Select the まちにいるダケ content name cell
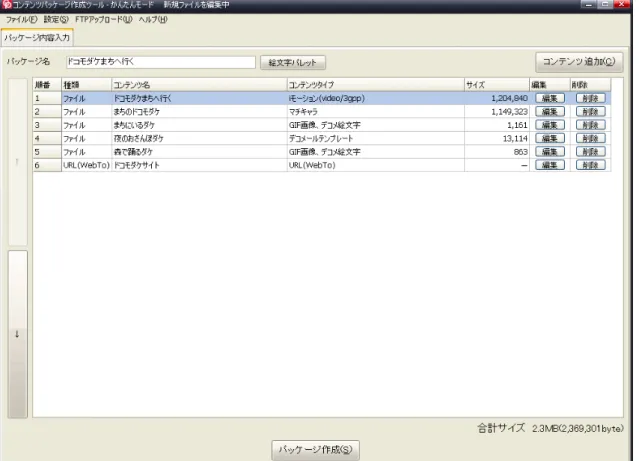Screen dimensions: 639x461 point(199,125)
